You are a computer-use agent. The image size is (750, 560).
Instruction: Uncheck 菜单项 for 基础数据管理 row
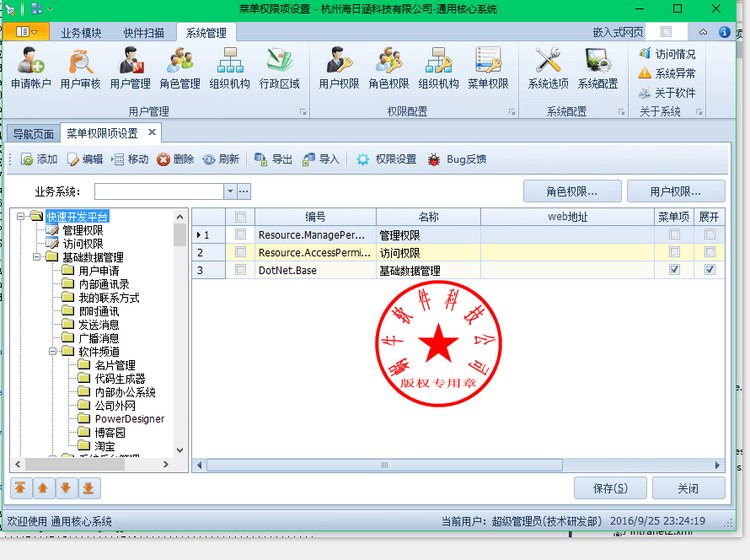[x=674, y=270]
